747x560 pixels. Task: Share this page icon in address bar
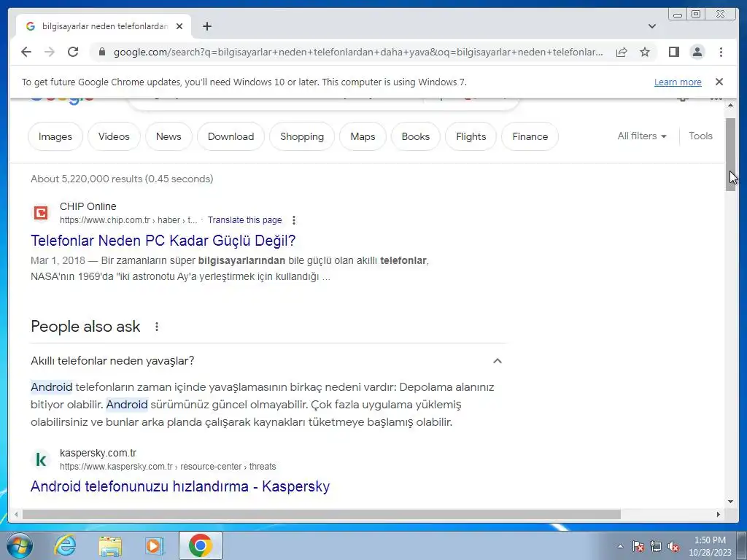(622, 52)
